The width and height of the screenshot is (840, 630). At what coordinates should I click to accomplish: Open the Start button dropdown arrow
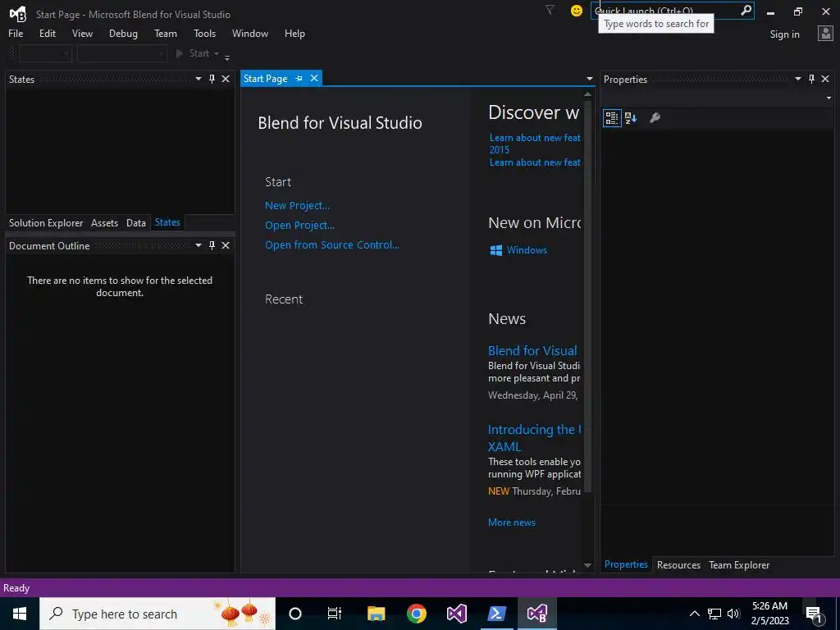[217, 53]
